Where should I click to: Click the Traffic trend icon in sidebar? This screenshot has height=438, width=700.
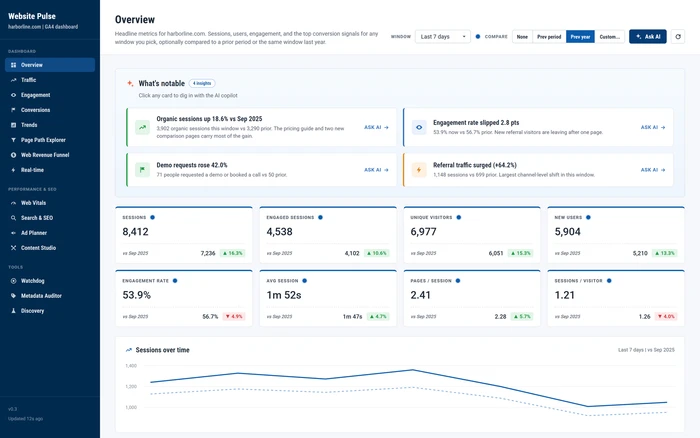click(13, 80)
